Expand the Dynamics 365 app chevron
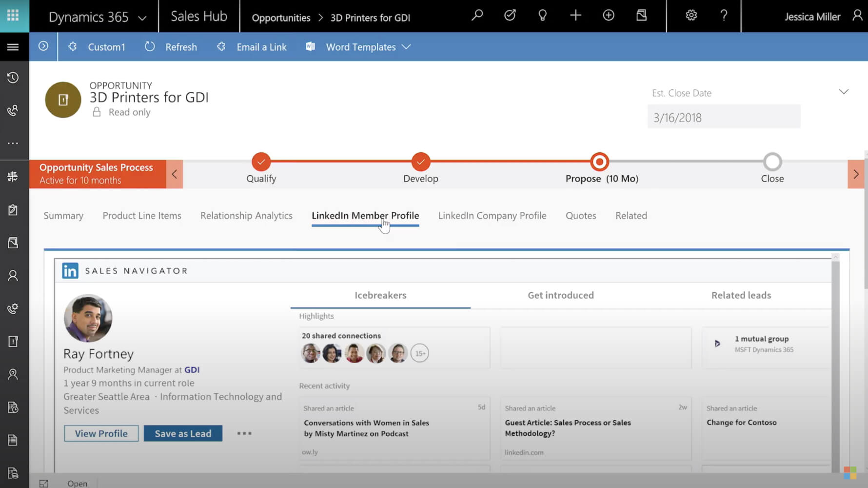The width and height of the screenshot is (868, 488). tap(142, 18)
